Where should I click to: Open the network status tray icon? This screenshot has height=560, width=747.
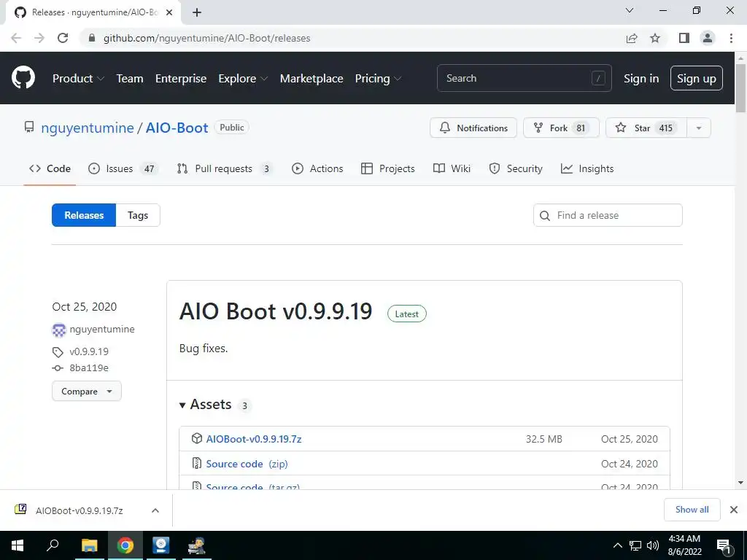635,545
